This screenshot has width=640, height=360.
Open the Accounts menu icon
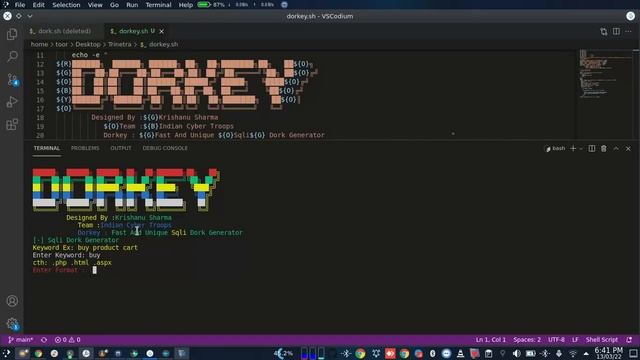(x=12, y=301)
